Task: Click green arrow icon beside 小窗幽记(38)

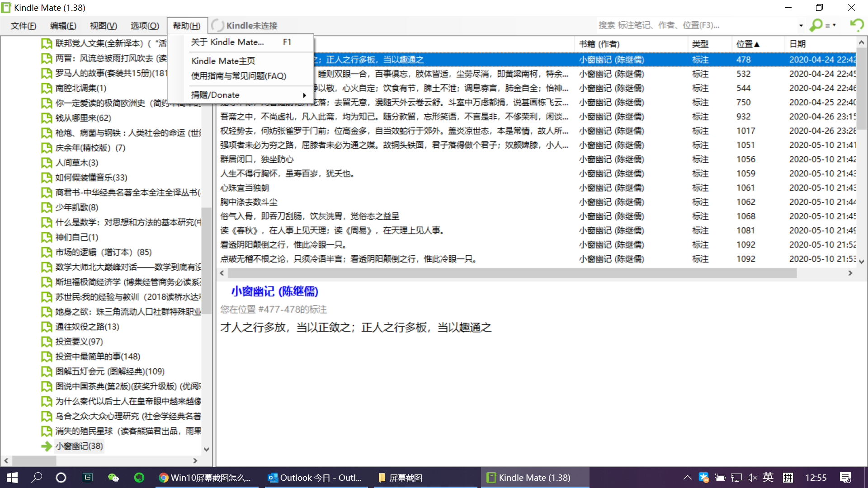Action: (x=46, y=446)
